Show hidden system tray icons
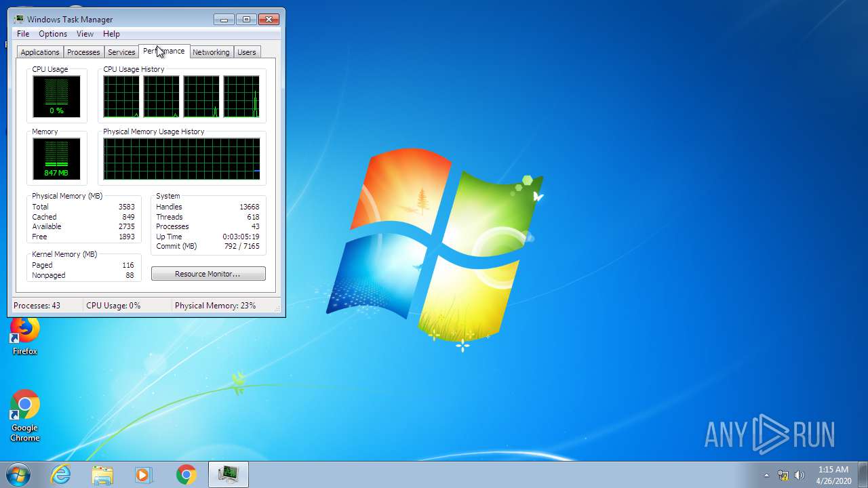 coord(767,475)
